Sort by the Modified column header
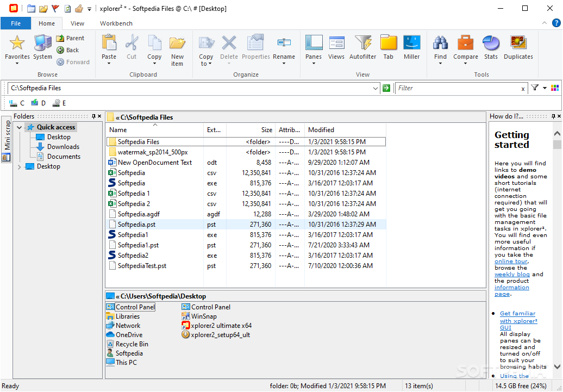 tap(345, 130)
